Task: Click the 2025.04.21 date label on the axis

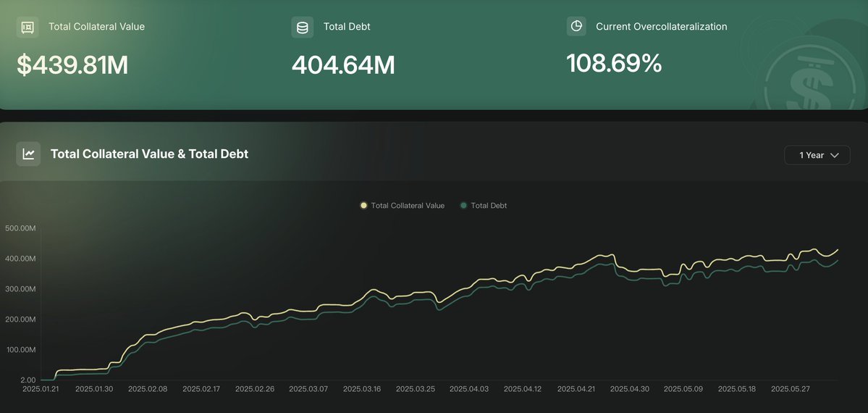Action: click(x=576, y=389)
